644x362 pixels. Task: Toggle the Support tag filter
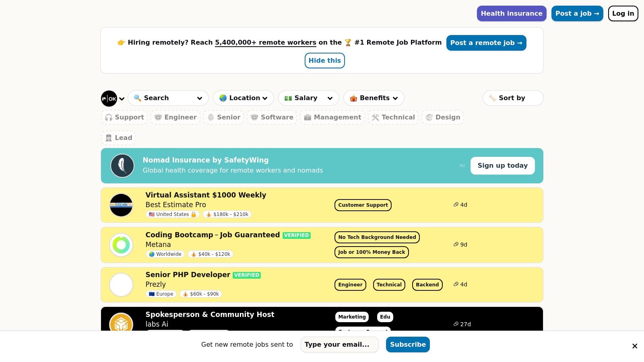click(x=124, y=117)
